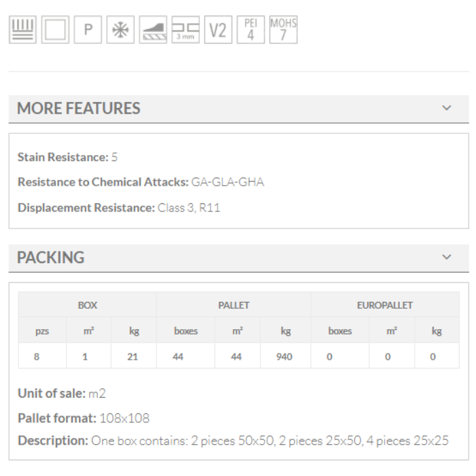Screen dimensions: 476x476
Task: Click the V2 shade variation icon
Action: 218,30
